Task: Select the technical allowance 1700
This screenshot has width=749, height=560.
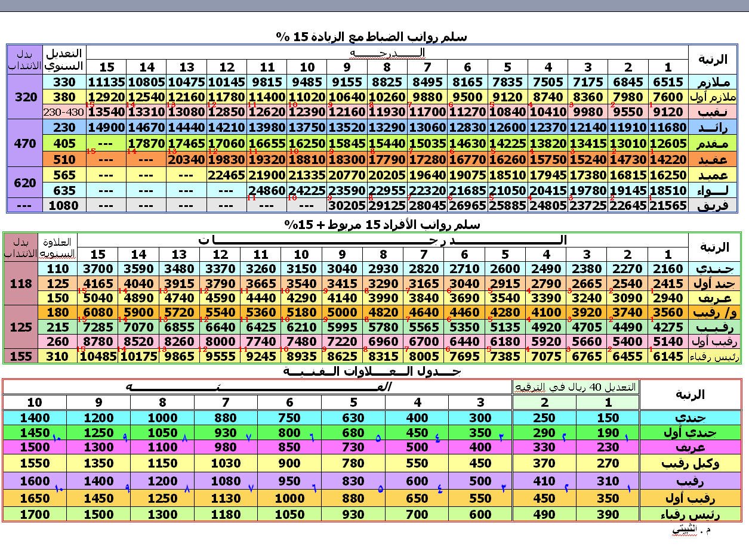Action: (x=35, y=514)
